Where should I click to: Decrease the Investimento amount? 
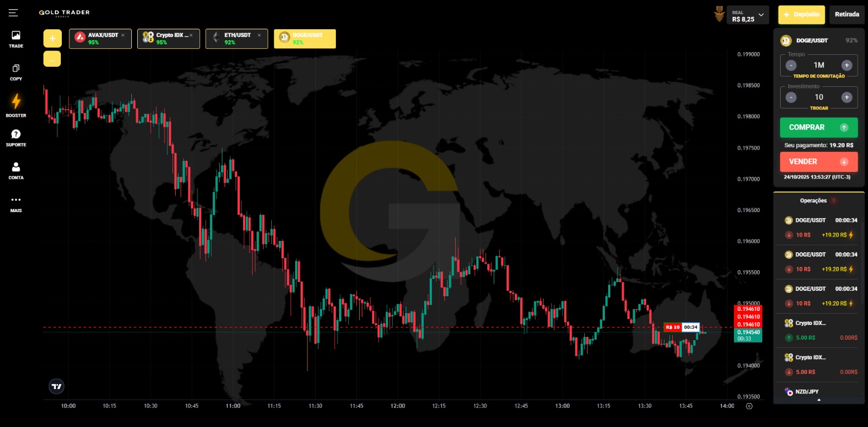point(791,98)
